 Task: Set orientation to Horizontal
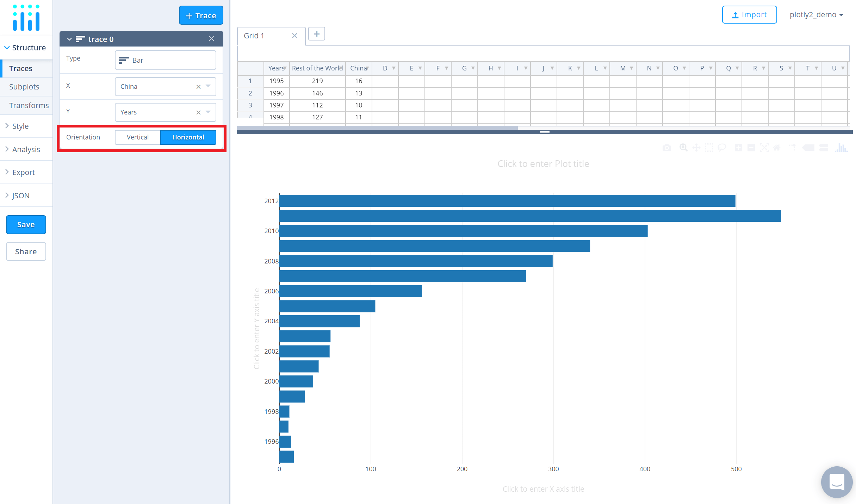[188, 137]
